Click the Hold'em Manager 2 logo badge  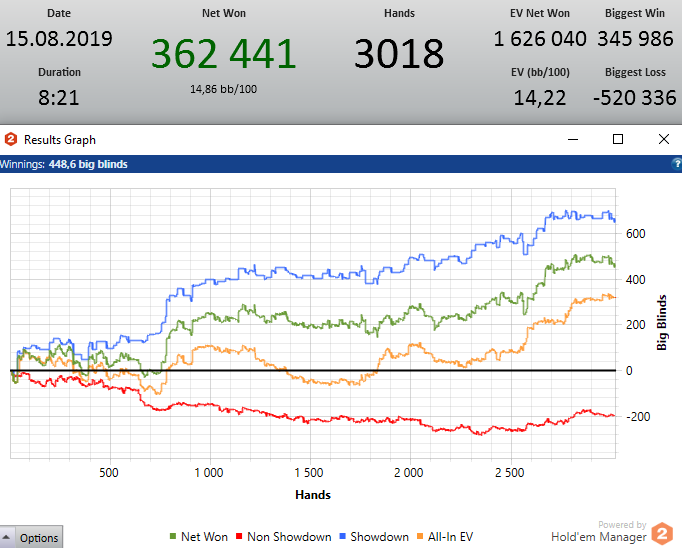(x=662, y=533)
